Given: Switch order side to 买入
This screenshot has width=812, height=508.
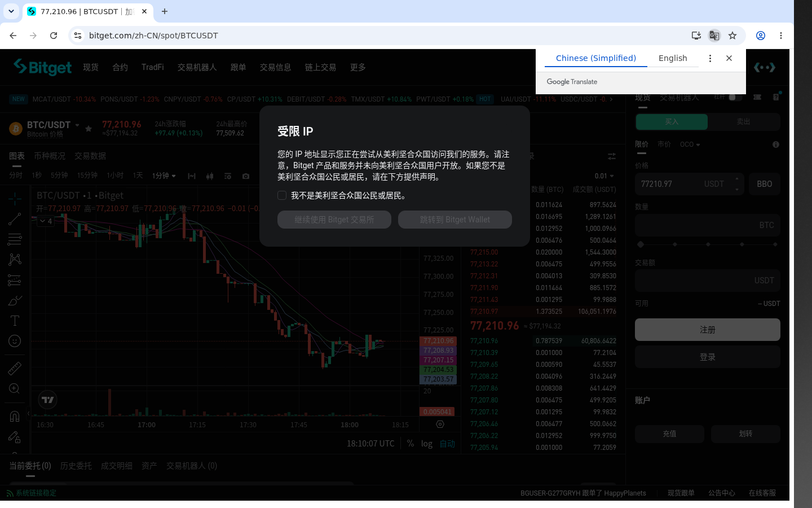Looking at the screenshot, I should 672,122.
